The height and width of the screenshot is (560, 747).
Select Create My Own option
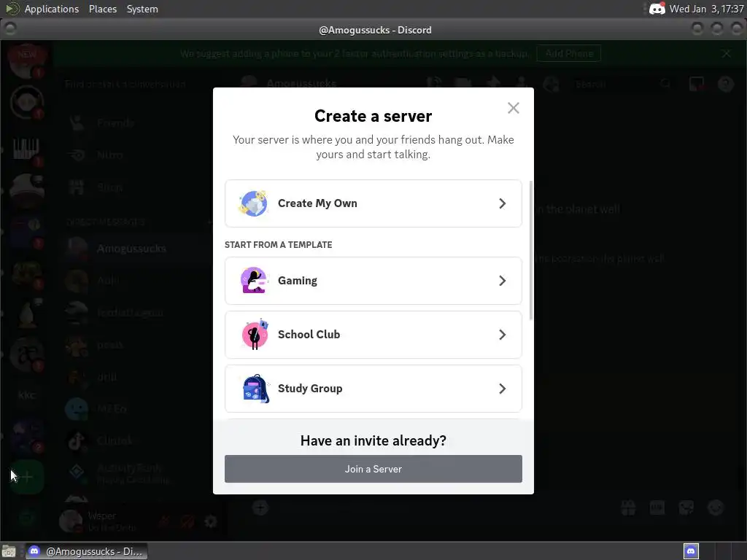[373, 203]
